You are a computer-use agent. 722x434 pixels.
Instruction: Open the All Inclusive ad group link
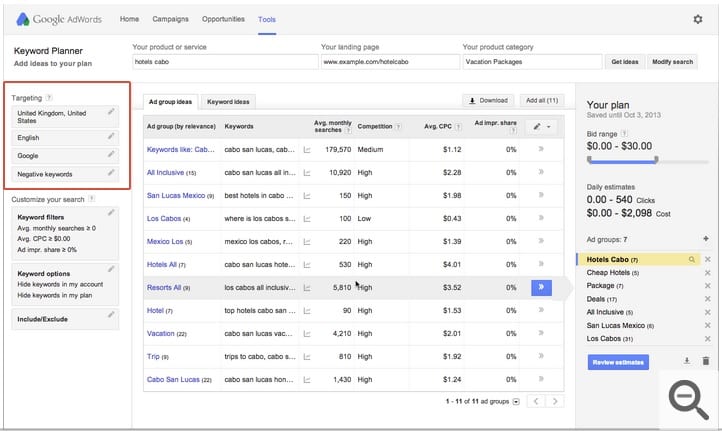pyautogui.click(x=165, y=173)
